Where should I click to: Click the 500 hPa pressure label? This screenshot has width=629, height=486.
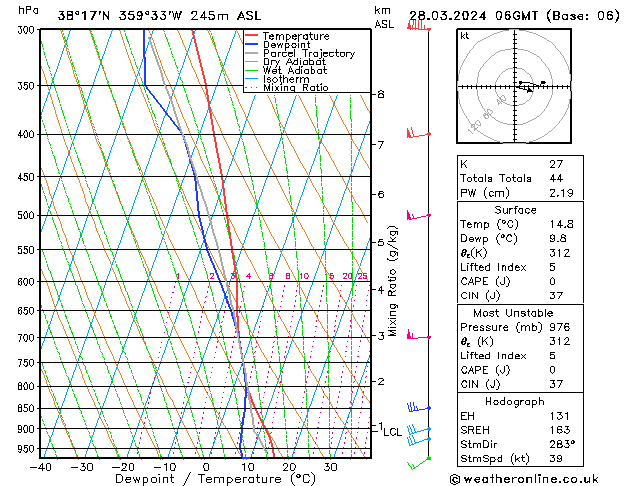click(28, 215)
